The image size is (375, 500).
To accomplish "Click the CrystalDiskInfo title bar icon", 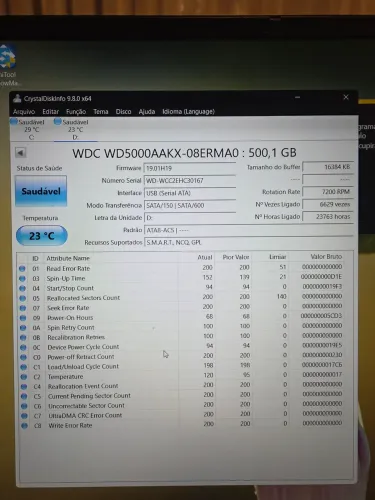I will (17, 98).
